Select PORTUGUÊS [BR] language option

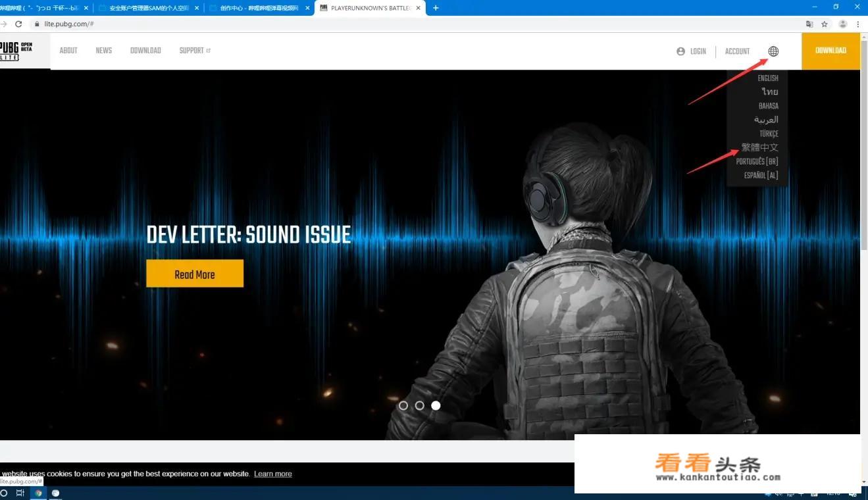pyautogui.click(x=757, y=162)
